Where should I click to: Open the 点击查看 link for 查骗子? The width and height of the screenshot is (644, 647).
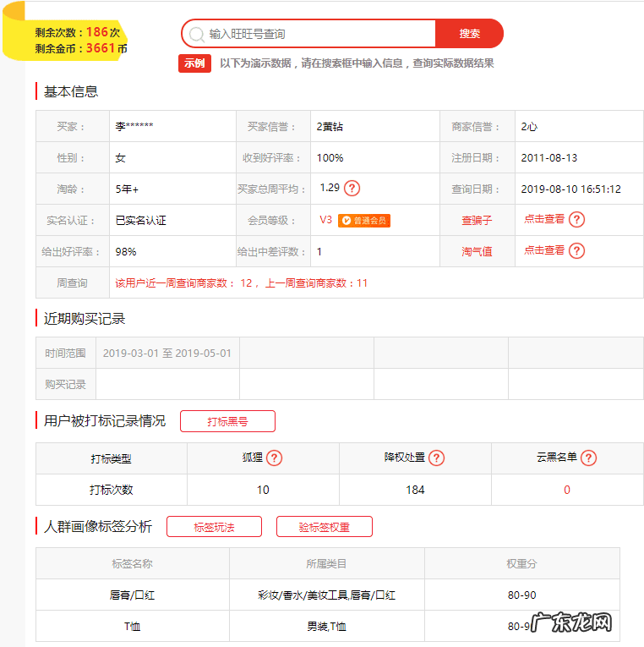(543, 219)
